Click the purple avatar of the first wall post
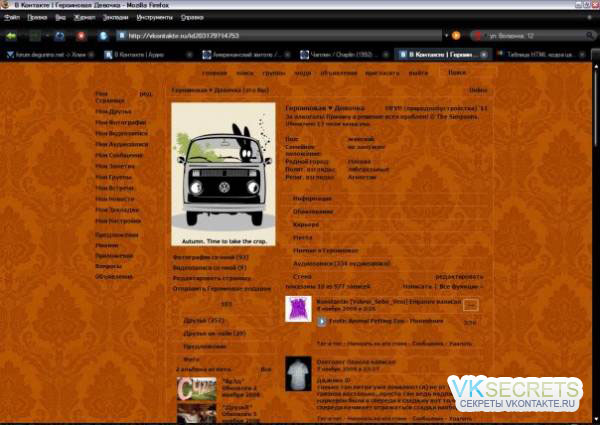 [298, 309]
